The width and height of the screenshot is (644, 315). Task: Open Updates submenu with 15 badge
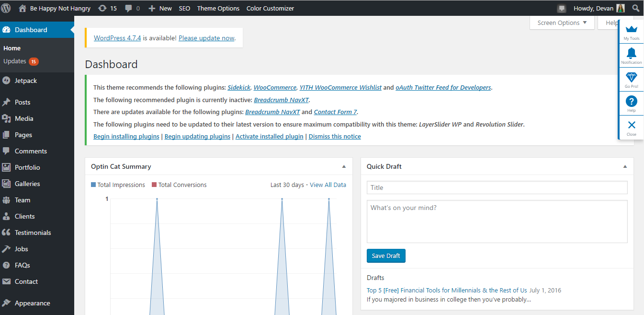(x=21, y=61)
